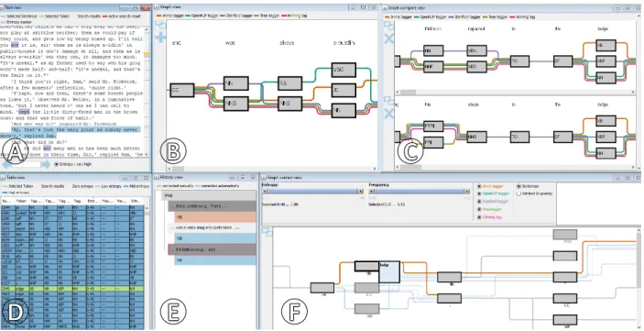
Task: Click the X icon beside the upper compare graph
Action: (388, 39)
